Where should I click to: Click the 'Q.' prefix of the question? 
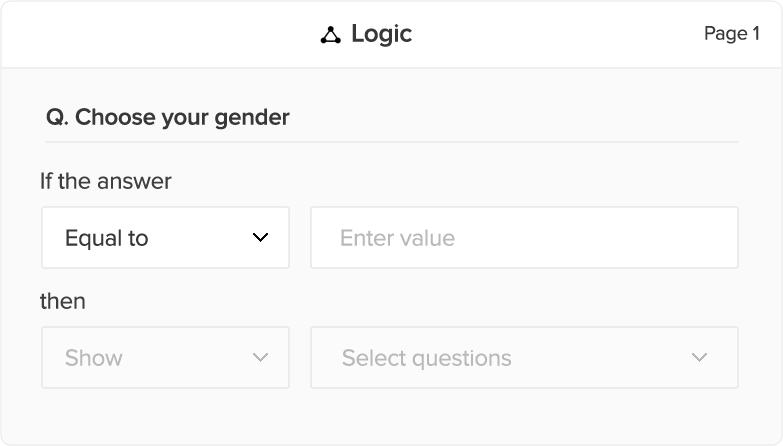click(57, 117)
